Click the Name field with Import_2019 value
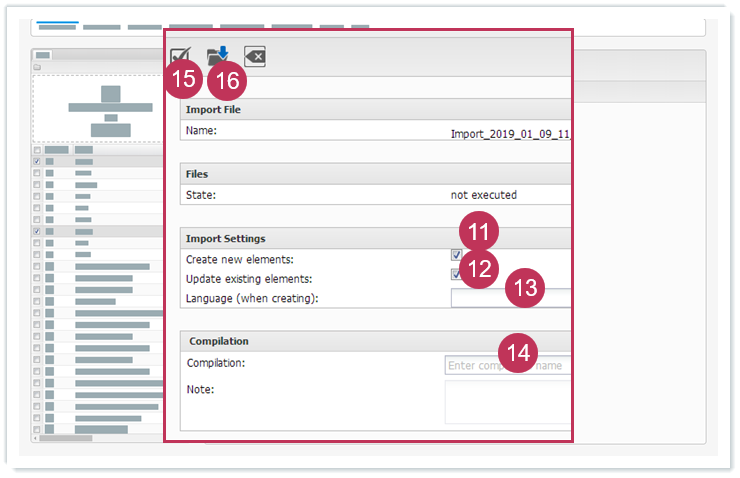Screen dimensions: 740x478 tap(510, 132)
